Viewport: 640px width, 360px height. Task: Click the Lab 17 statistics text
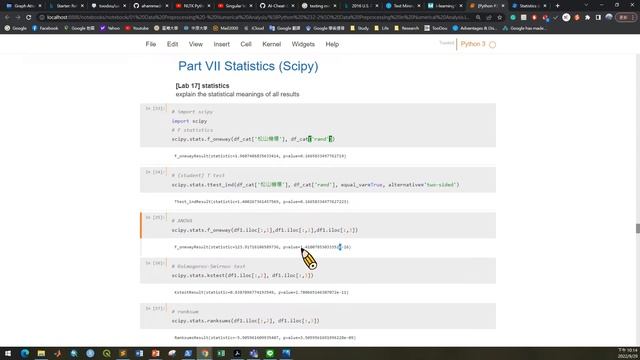[x=202, y=86]
